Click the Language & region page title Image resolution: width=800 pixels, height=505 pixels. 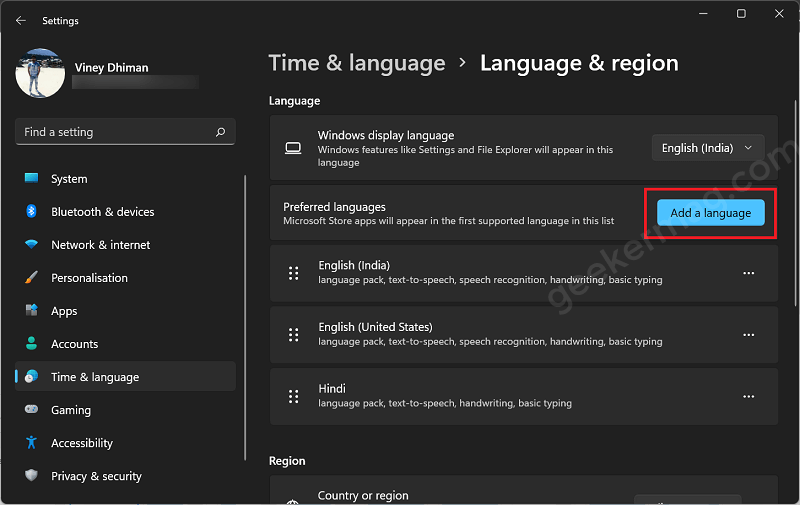click(x=580, y=63)
